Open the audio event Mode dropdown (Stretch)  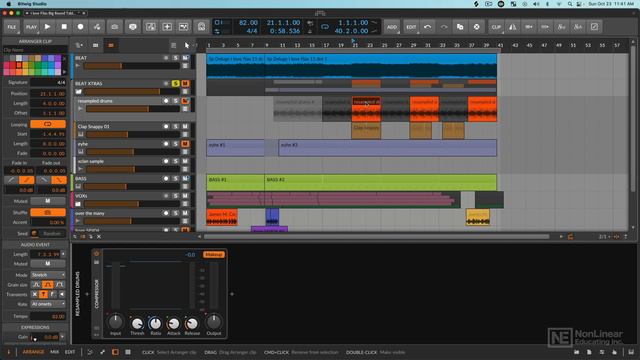point(48,275)
